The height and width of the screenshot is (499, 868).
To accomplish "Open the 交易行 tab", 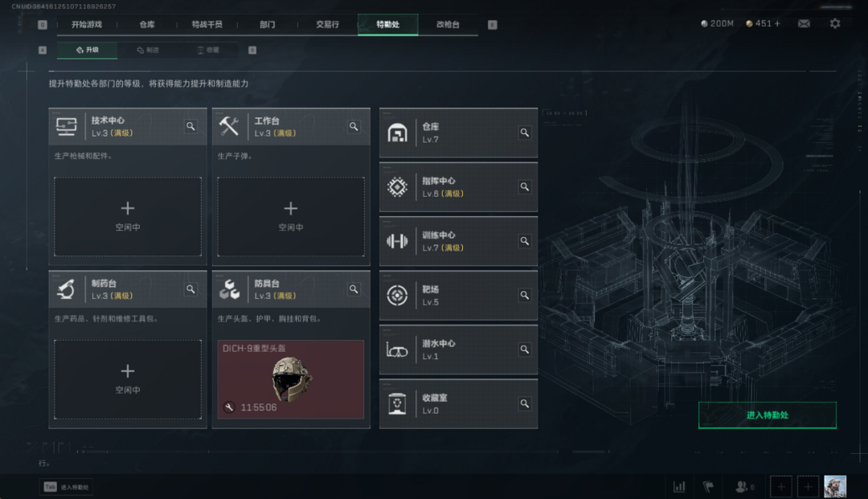I will (328, 24).
